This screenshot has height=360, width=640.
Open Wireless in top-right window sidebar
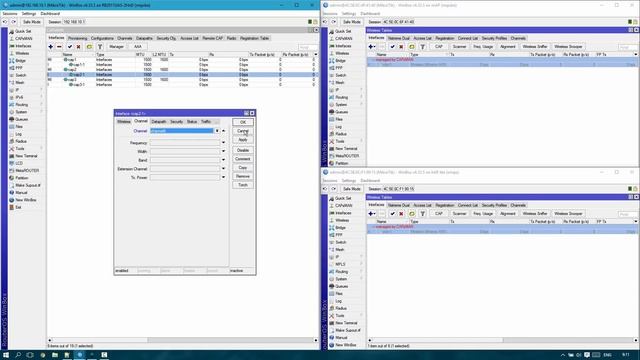342,53
